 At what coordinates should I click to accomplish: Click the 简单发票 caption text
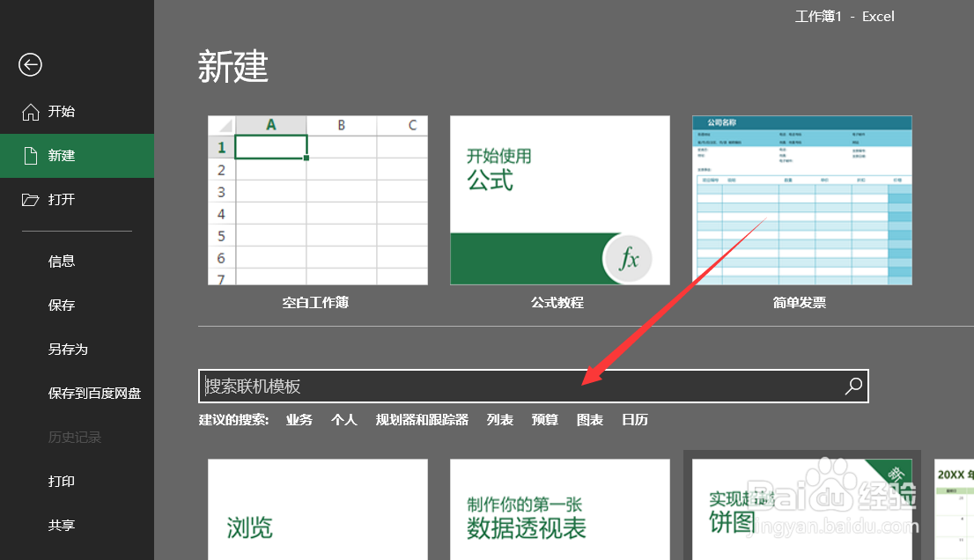[800, 302]
